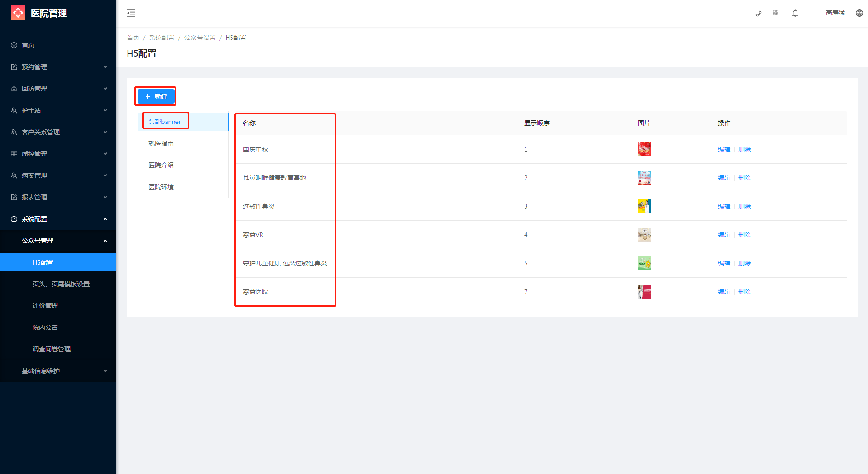The width and height of the screenshot is (868, 474).
Task: Delete the 守护儿童健康 远离过敏性鼻炎 row
Action: click(744, 263)
